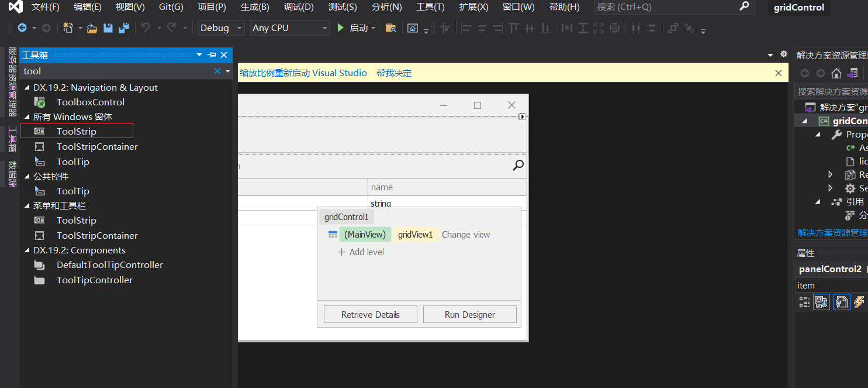Viewport: 868px width, 388px height.
Task: Click the Align Lefts layout icon
Action: [466, 28]
